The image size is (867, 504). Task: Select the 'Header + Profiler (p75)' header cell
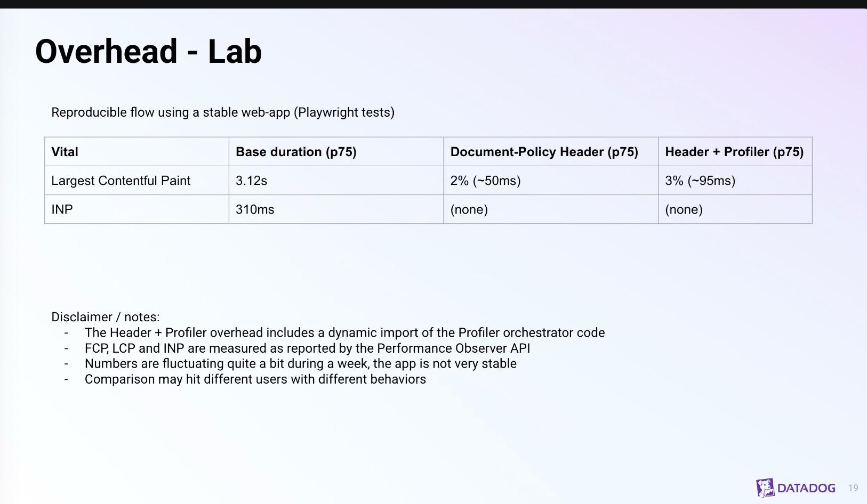[734, 152]
